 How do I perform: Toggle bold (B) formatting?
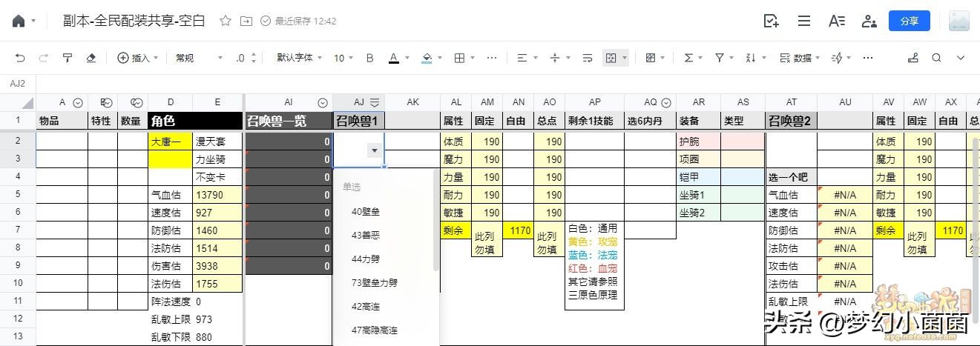coord(369,58)
